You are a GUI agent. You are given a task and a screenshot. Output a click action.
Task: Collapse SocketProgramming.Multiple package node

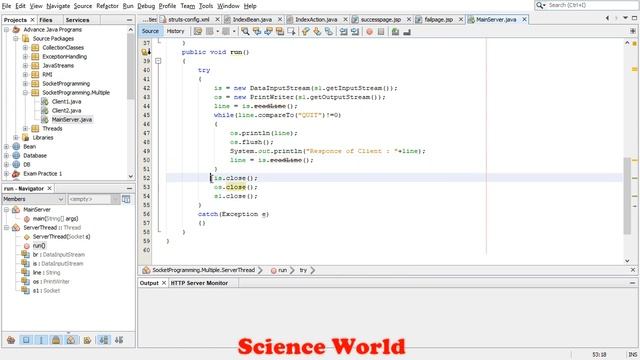[25, 92]
